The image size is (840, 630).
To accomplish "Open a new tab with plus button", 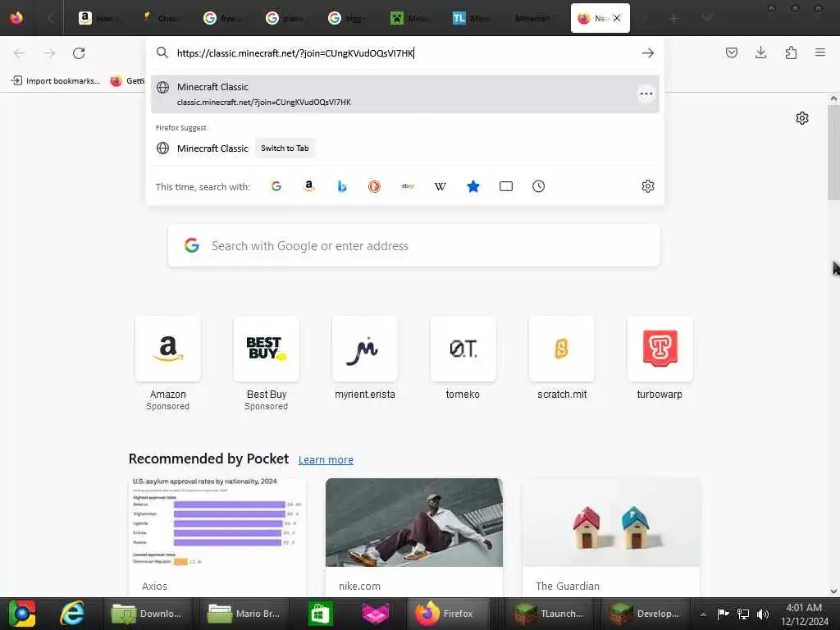I will click(x=674, y=18).
